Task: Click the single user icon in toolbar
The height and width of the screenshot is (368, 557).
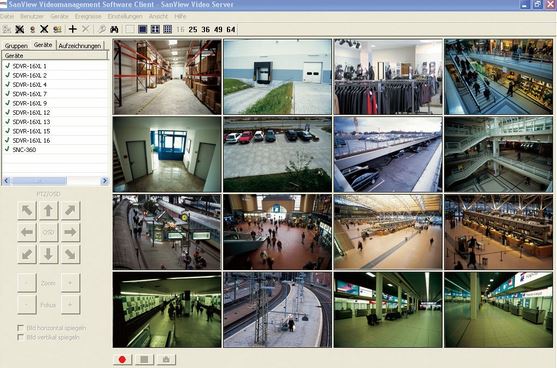Action: point(32,29)
